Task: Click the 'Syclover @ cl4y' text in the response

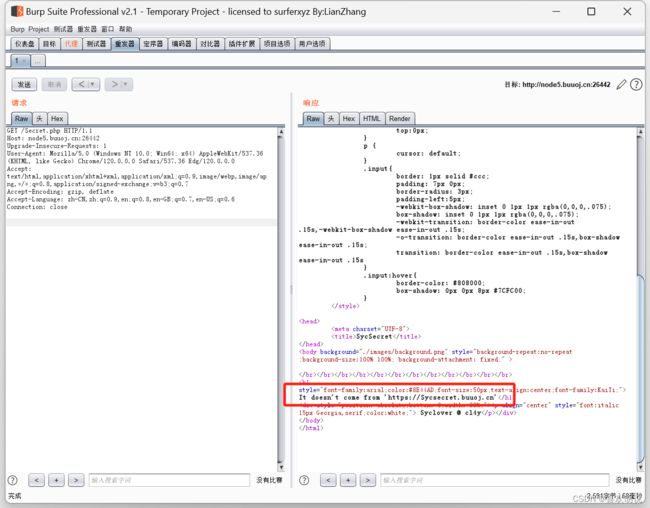Action: tap(451, 413)
